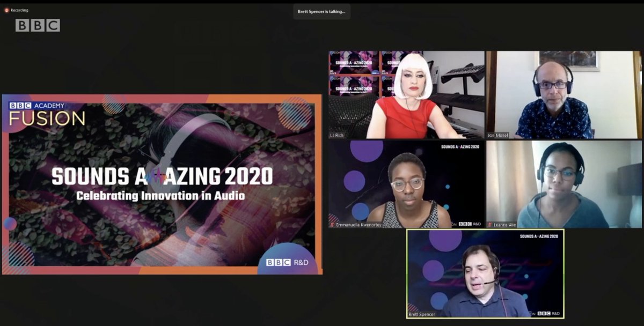Click the "Recording" status text
This screenshot has width=644, height=326.
point(19,10)
